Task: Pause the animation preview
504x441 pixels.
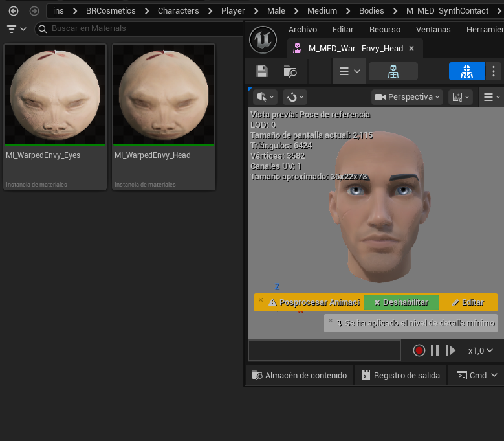Action: (435, 350)
